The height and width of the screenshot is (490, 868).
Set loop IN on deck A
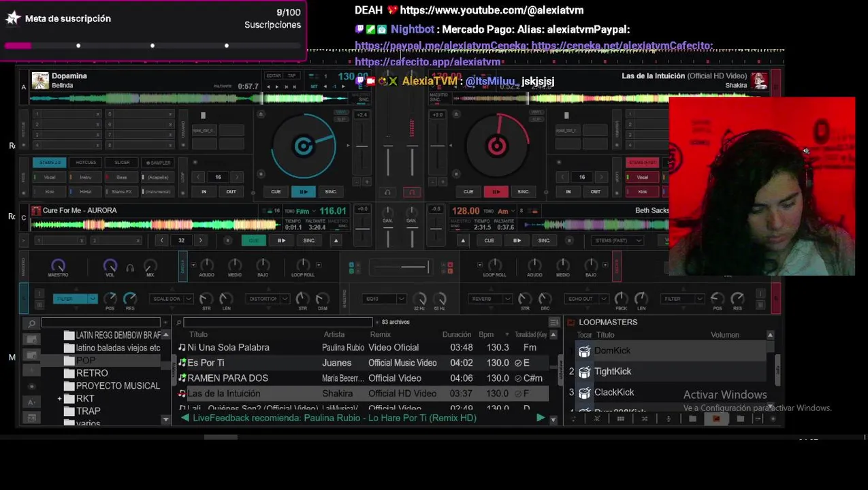[204, 192]
